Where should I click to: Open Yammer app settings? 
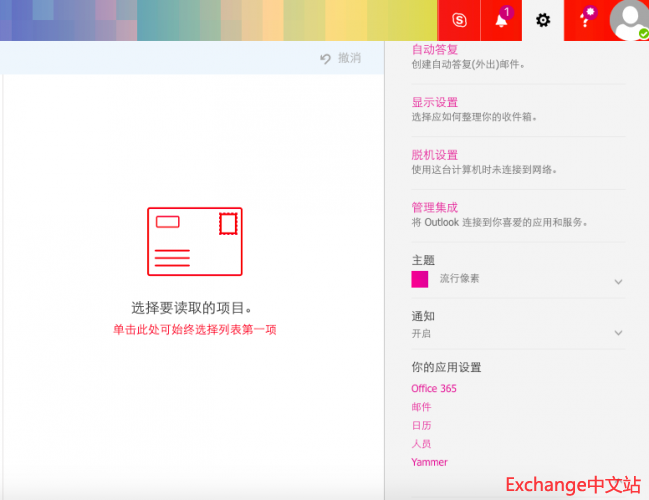(x=429, y=462)
